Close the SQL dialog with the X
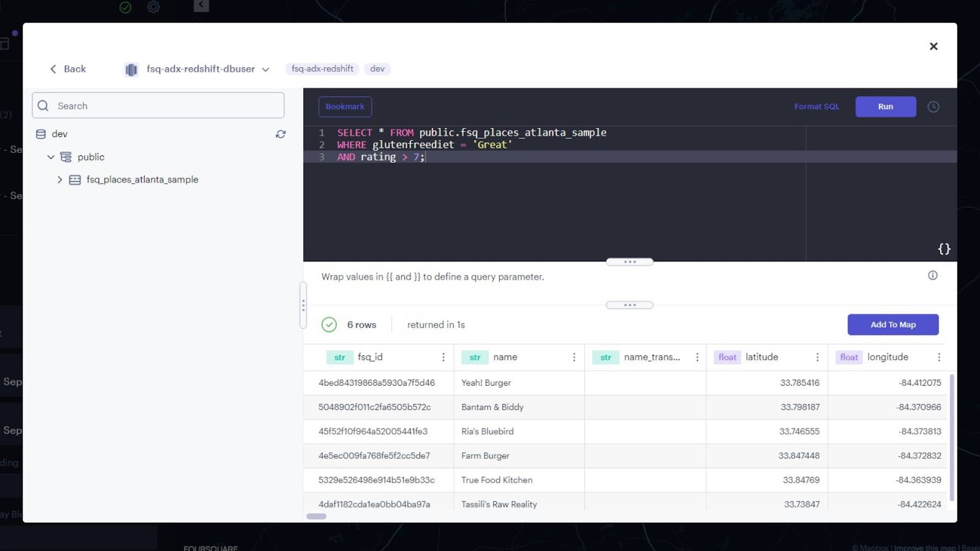This screenshot has height=551, width=980. pyautogui.click(x=933, y=47)
